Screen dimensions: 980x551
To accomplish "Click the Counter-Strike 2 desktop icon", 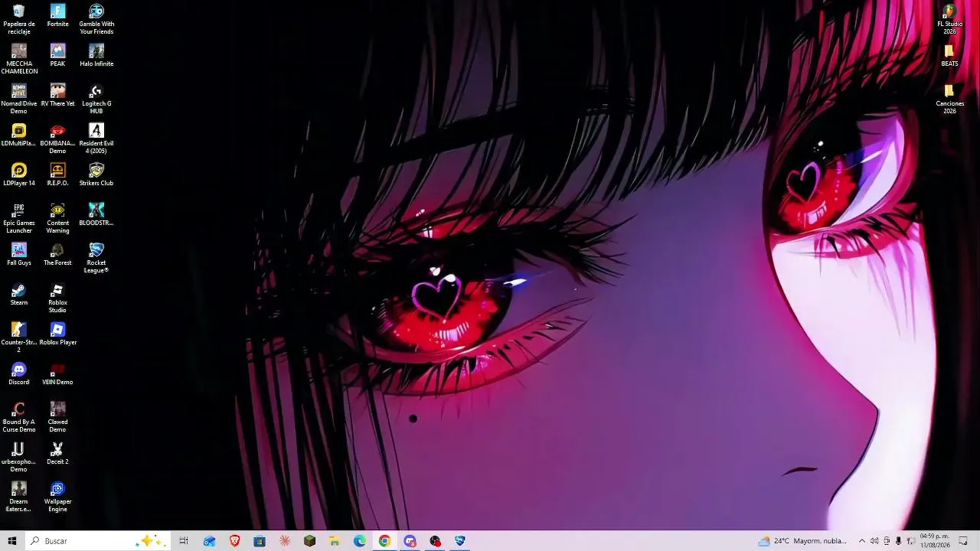I will click(19, 337).
